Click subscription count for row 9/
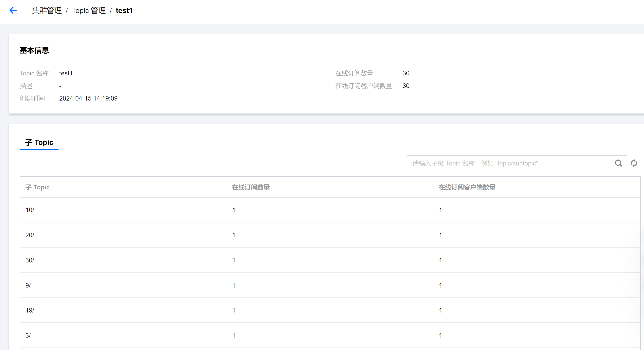The width and height of the screenshot is (644, 350). [x=234, y=285]
